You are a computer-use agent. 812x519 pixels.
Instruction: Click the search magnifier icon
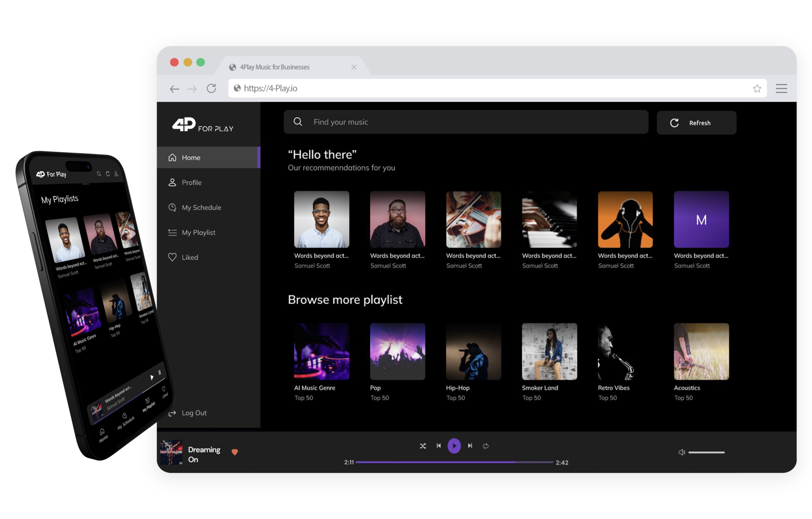click(297, 122)
